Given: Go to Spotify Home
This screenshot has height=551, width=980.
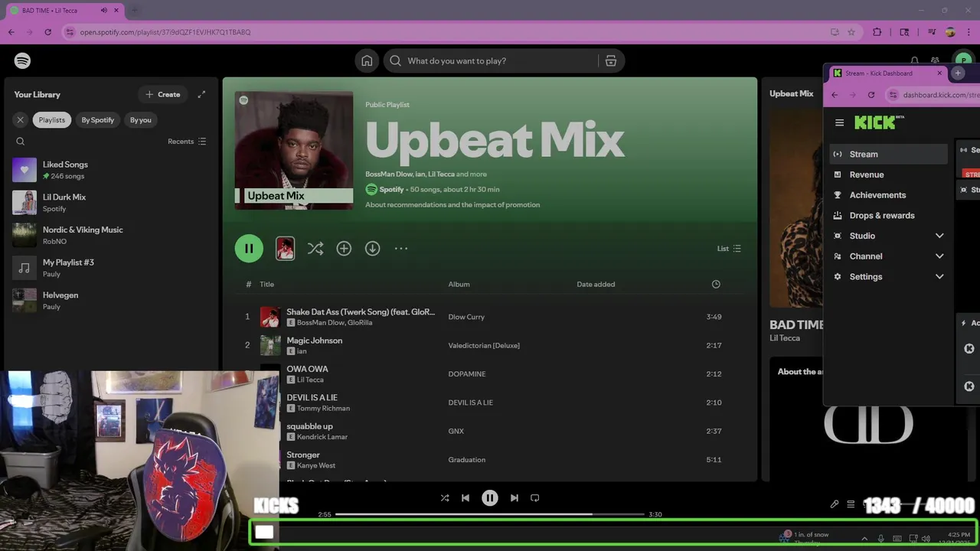Looking at the screenshot, I should coord(367,60).
